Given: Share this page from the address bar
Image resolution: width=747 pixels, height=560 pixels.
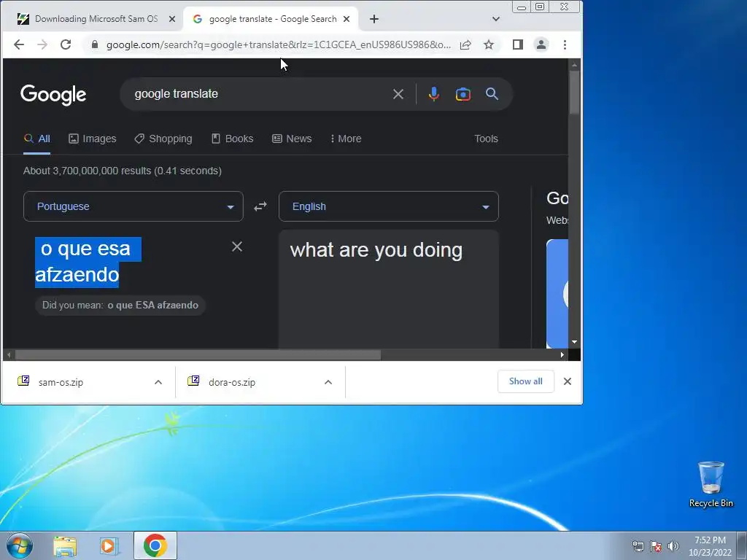Looking at the screenshot, I should [x=465, y=44].
